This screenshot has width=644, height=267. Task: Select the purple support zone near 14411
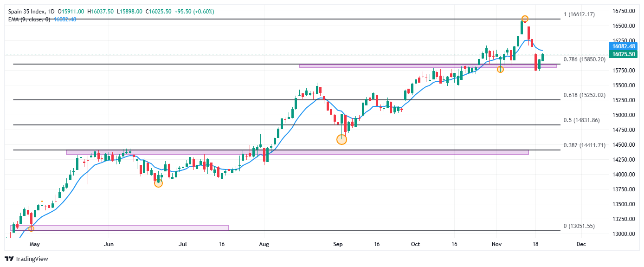(297, 152)
